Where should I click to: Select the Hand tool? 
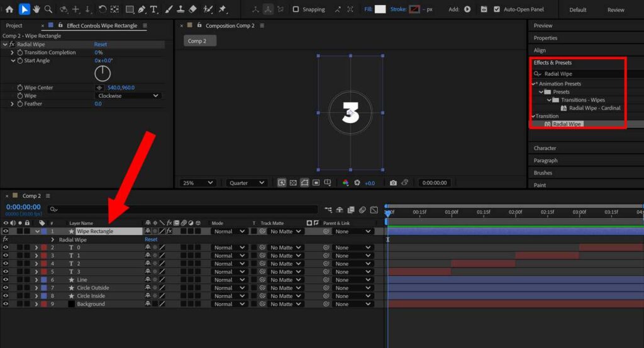point(36,9)
